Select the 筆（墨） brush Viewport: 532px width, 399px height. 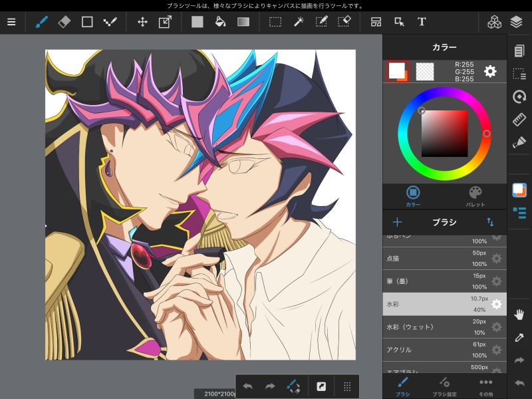(x=444, y=281)
